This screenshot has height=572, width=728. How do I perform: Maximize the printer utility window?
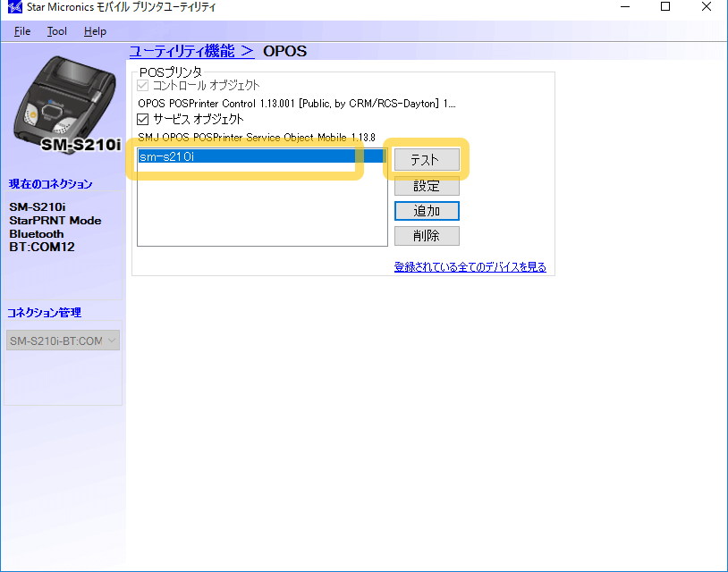pyautogui.click(x=665, y=8)
